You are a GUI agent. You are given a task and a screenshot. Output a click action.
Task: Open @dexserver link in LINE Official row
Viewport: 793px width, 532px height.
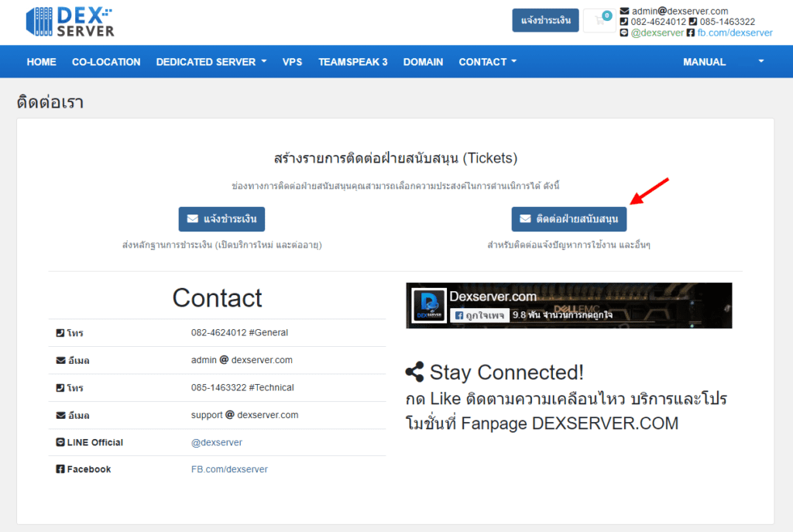pos(217,442)
